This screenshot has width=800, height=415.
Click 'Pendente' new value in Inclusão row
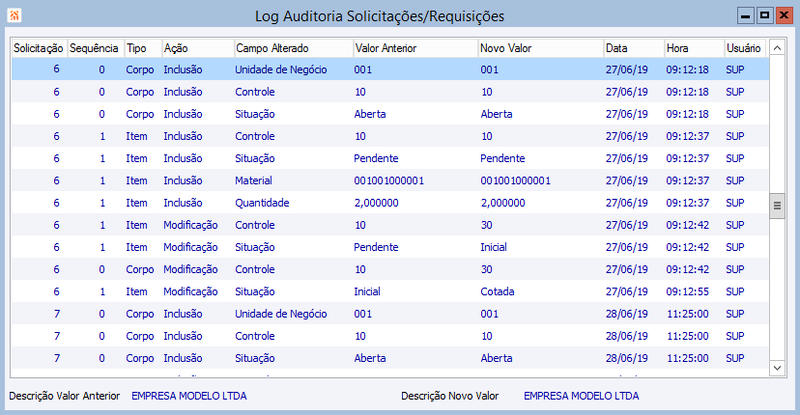(x=503, y=159)
